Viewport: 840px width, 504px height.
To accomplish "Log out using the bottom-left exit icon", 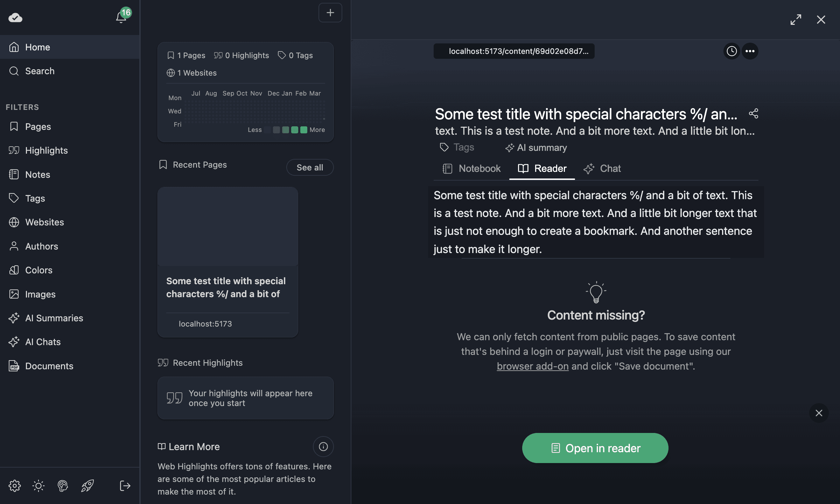I will coord(125,486).
